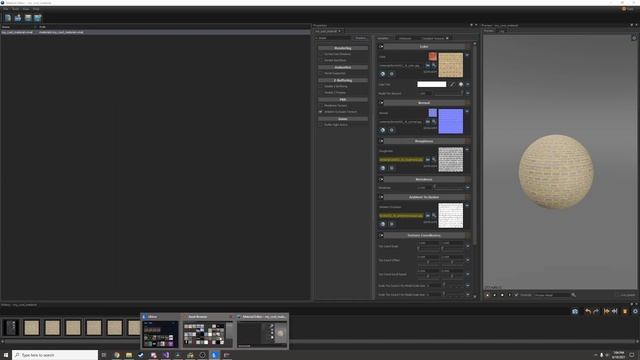640x360 pixels.
Task: Open the File menu
Action: coord(5,9)
